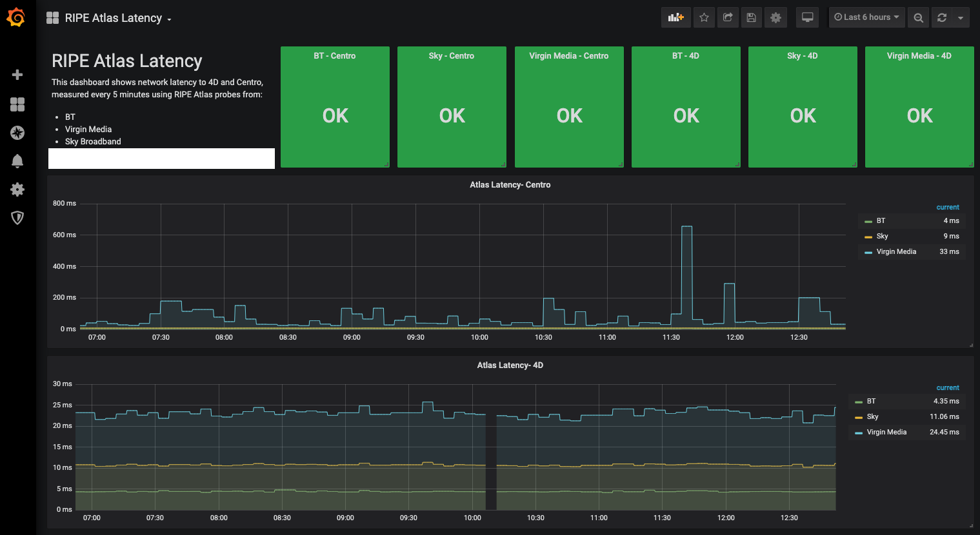Open the Last 6 hours time picker
Screen dimensions: 980x535
(866, 17)
